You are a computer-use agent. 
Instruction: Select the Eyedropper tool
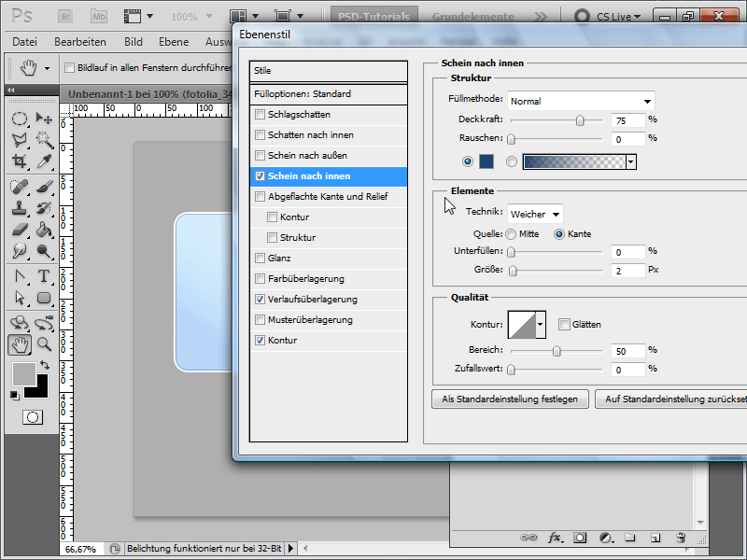coord(44,161)
